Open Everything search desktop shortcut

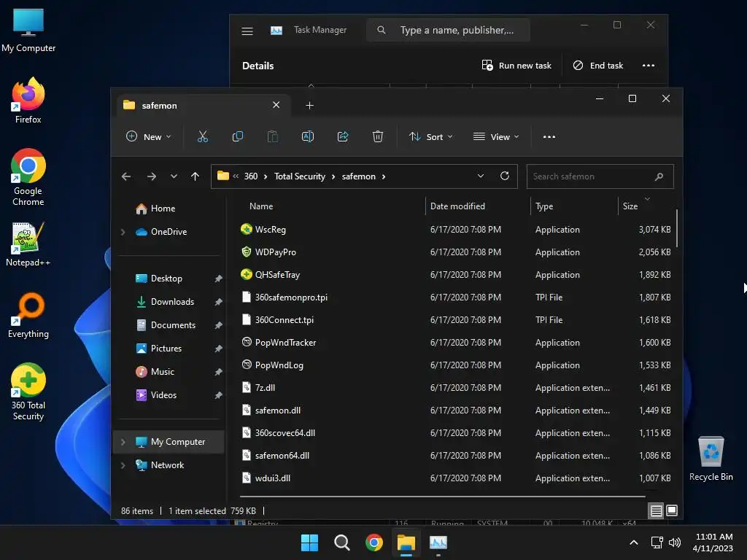tap(28, 315)
